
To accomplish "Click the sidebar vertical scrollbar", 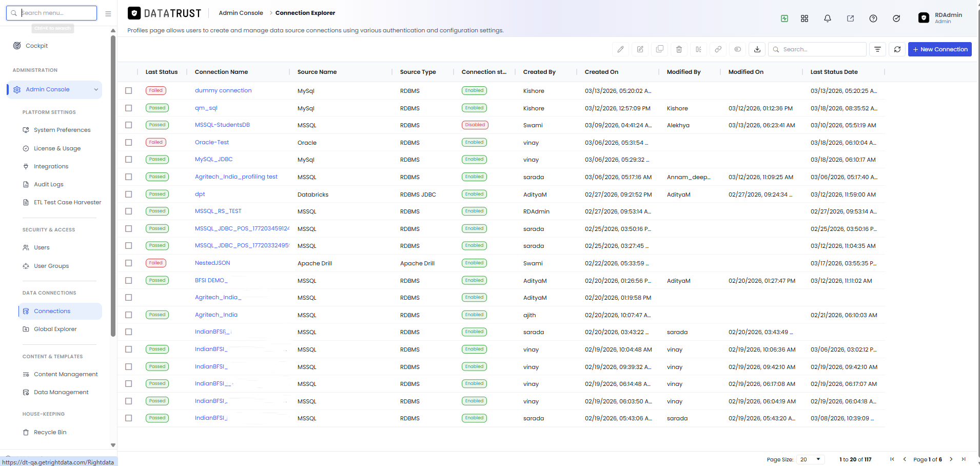I will 113,185.
